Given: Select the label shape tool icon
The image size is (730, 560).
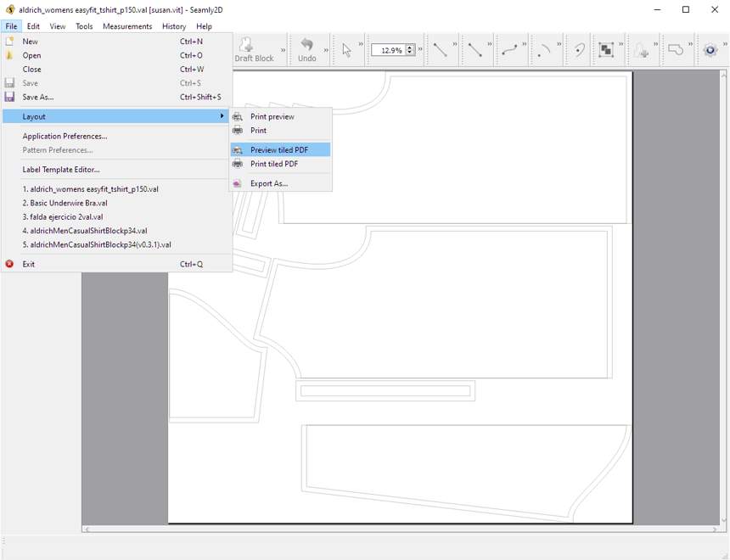Looking at the screenshot, I should click(677, 49).
